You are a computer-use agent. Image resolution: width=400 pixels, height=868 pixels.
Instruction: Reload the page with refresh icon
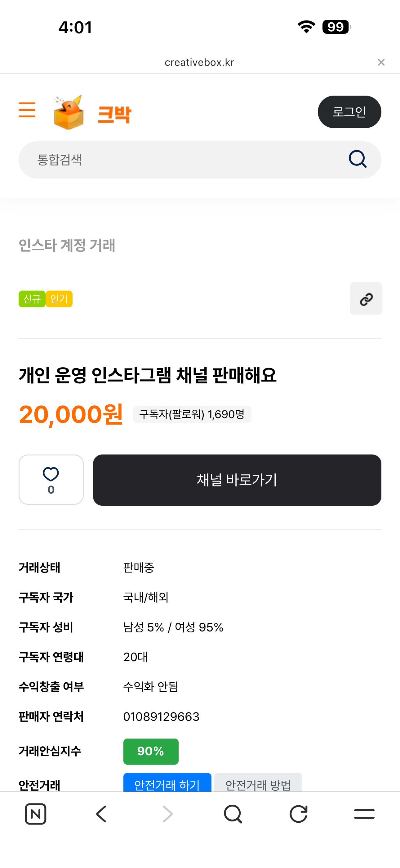(299, 814)
